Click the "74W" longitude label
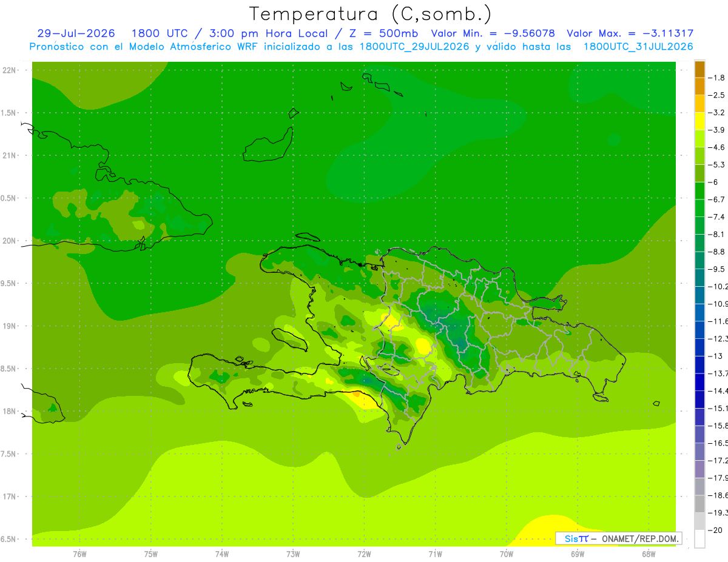728x562 pixels. pos(222,554)
